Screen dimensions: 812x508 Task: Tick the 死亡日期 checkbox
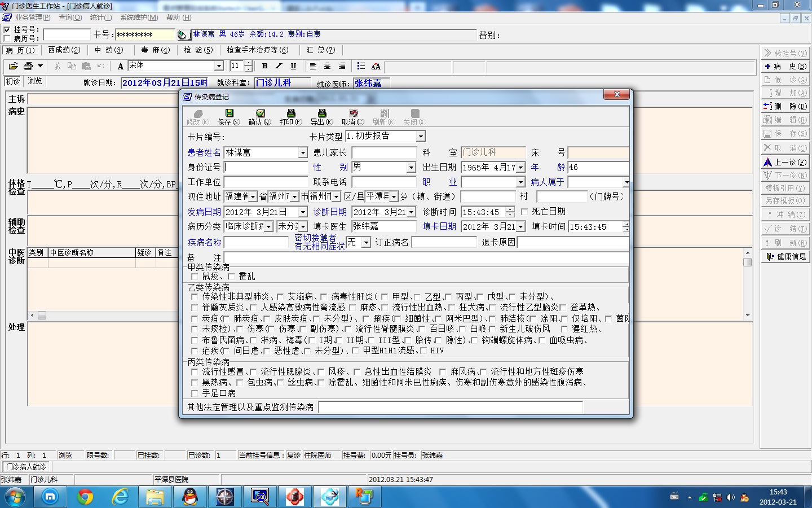(524, 211)
